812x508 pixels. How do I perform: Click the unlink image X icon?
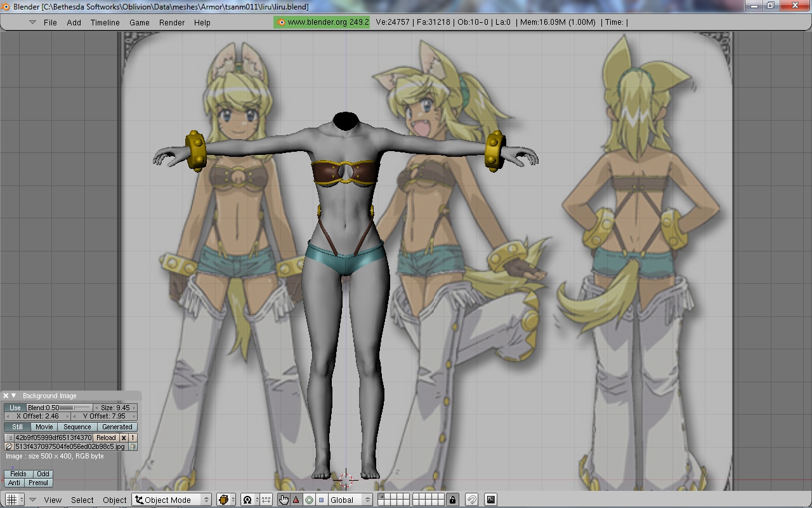(124, 438)
